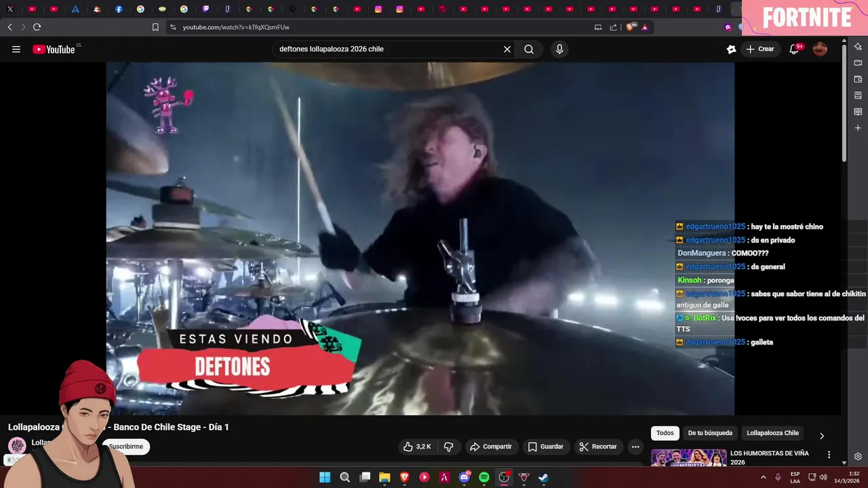Select the De tu búsqueda chip
The height and width of the screenshot is (488, 868).
point(710,433)
